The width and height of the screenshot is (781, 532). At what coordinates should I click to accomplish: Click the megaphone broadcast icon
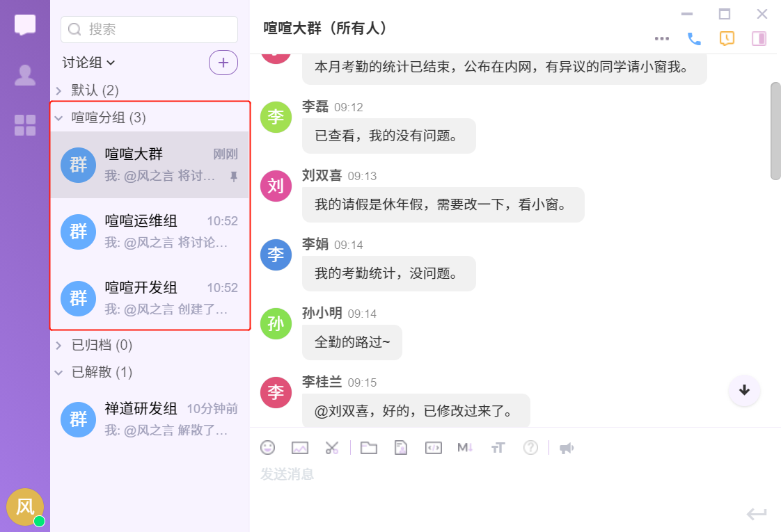click(567, 448)
